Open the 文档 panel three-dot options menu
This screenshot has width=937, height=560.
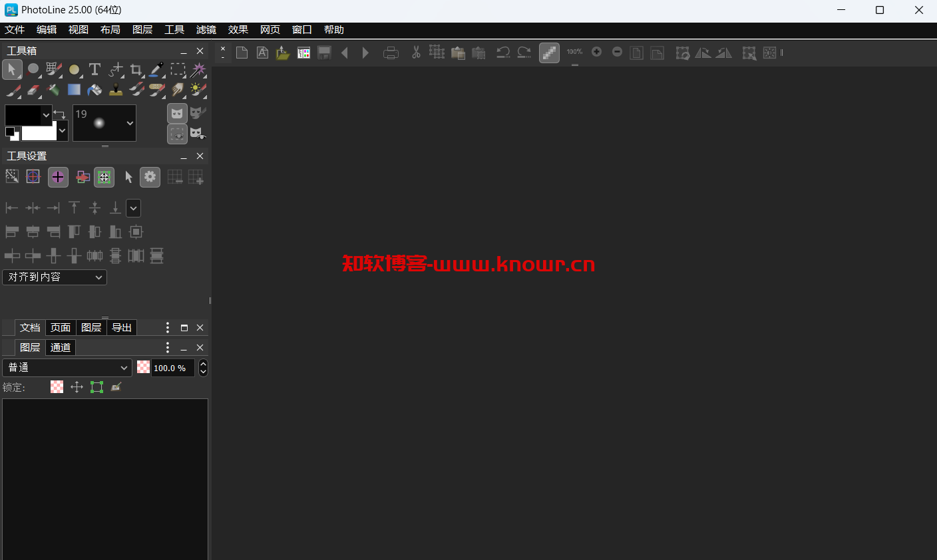pos(167,328)
